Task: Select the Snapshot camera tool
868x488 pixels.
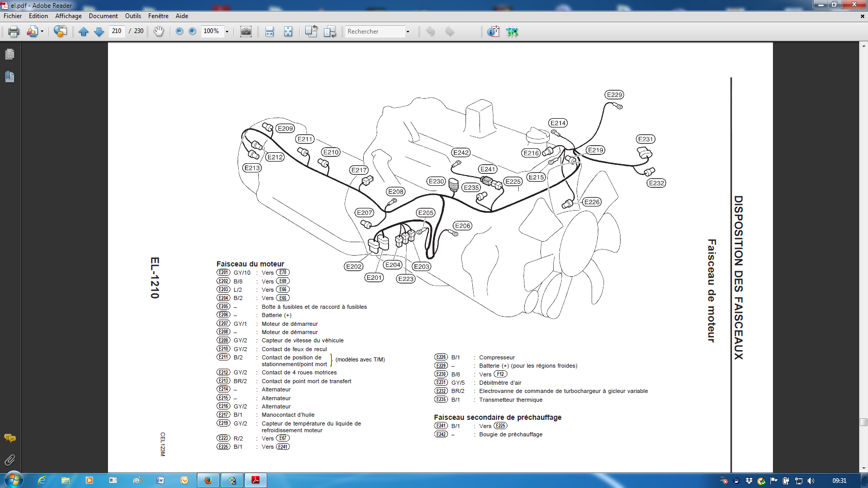Action: pyautogui.click(x=246, y=32)
